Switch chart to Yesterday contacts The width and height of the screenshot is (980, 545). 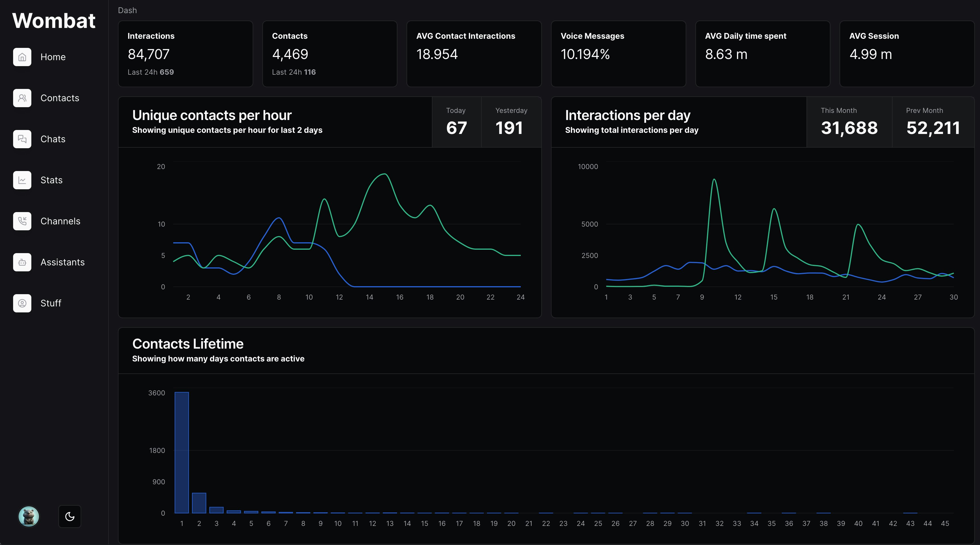click(x=511, y=122)
